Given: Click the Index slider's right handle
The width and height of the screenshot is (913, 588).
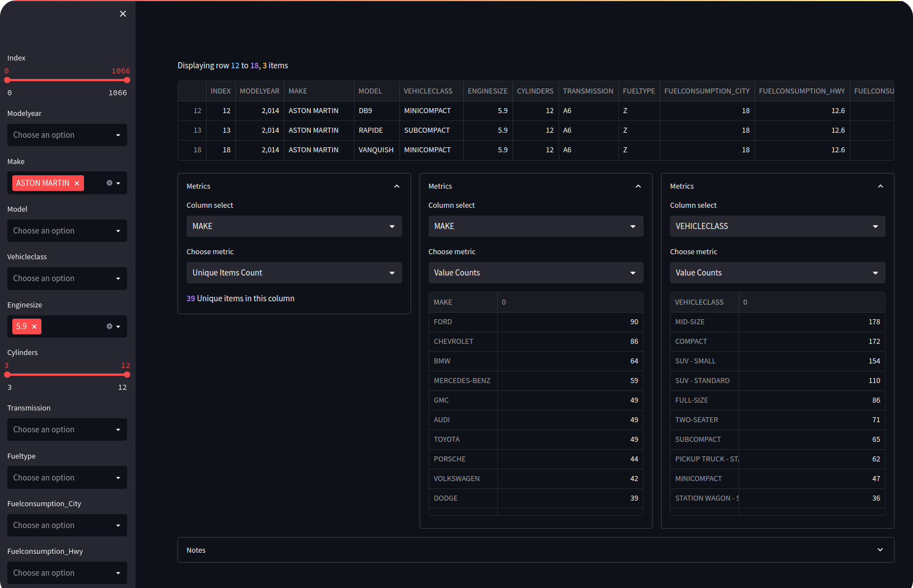Looking at the screenshot, I should coord(127,80).
